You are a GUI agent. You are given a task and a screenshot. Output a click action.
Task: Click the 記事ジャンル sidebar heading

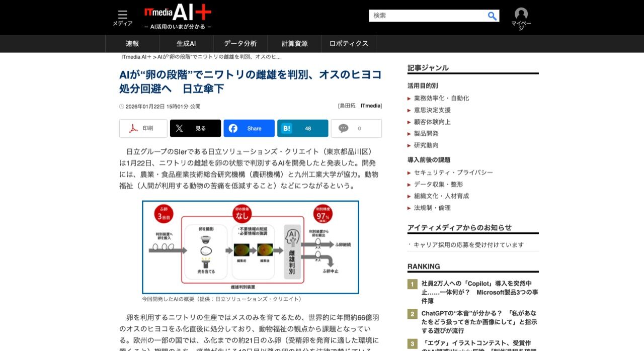tap(428, 68)
